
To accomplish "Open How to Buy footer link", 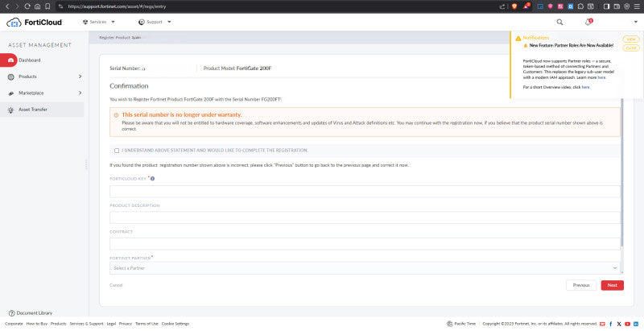I will pyautogui.click(x=37, y=324).
